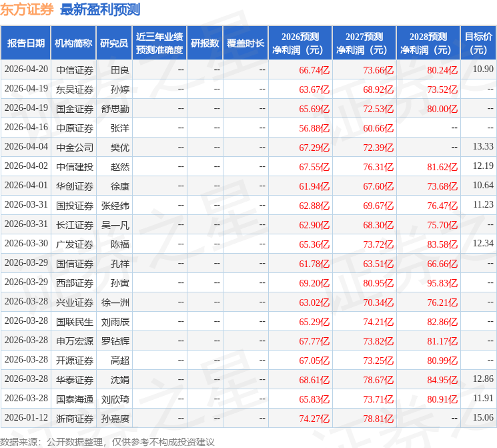497x448 pixels.
Task: Click the 华创证券 institution cell
Action: pos(75,186)
